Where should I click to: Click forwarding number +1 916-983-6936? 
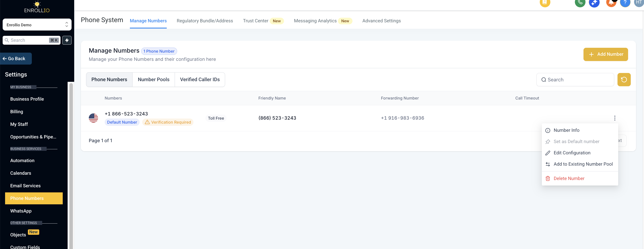402,118
